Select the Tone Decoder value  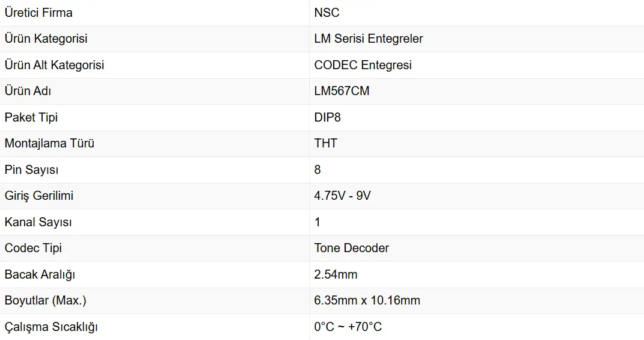[x=351, y=248]
